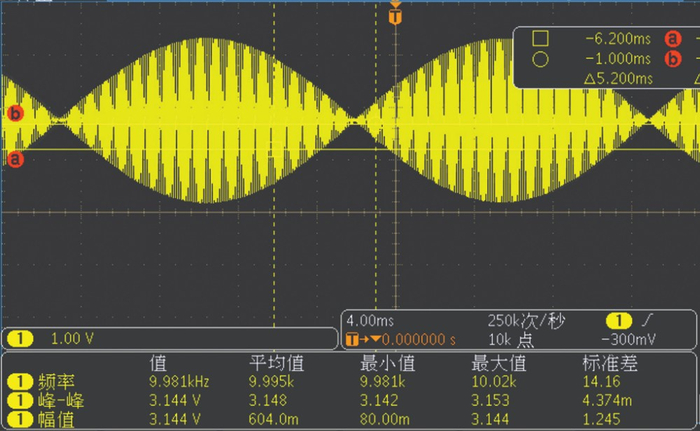The image size is (700, 431).
Task: Click channel 1 badge beside 1.00 V
Action: click(x=20, y=339)
